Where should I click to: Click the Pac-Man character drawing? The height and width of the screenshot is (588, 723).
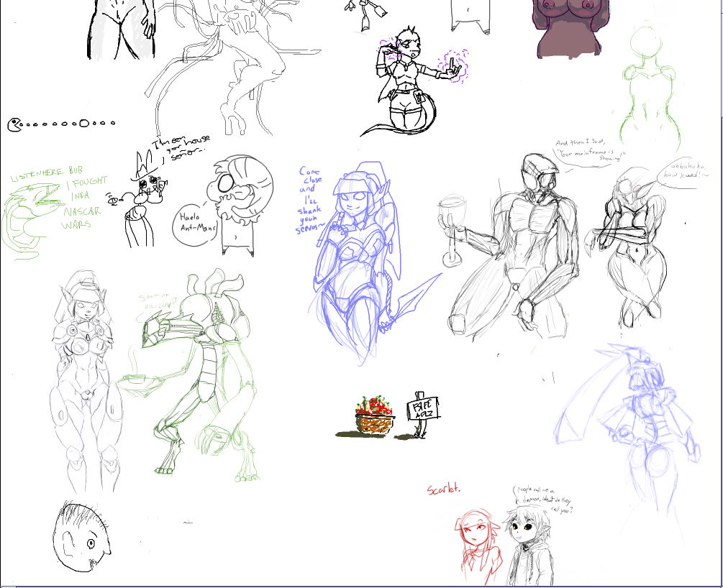[x=15, y=125]
